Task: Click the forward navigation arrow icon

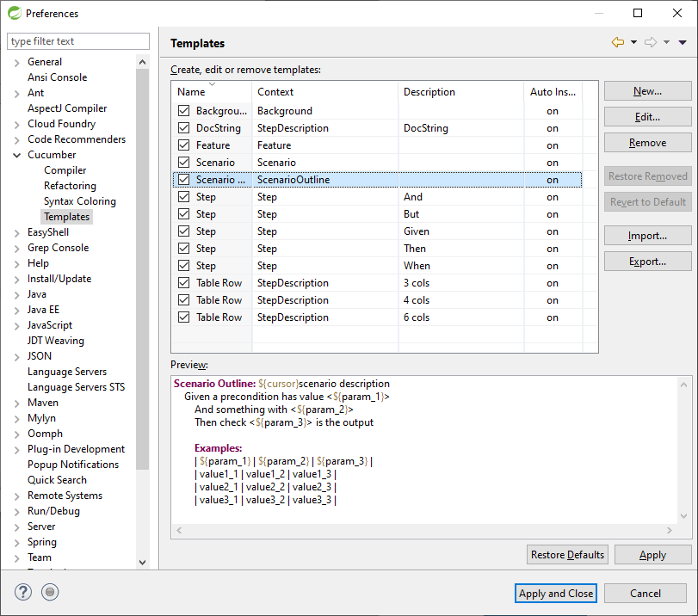Action: [x=651, y=42]
